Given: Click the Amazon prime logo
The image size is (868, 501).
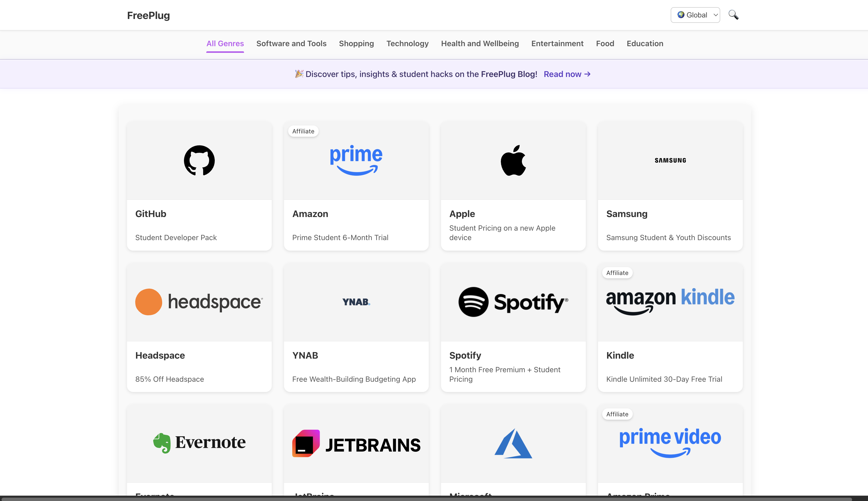Looking at the screenshot, I should pyautogui.click(x=356, y=160).
